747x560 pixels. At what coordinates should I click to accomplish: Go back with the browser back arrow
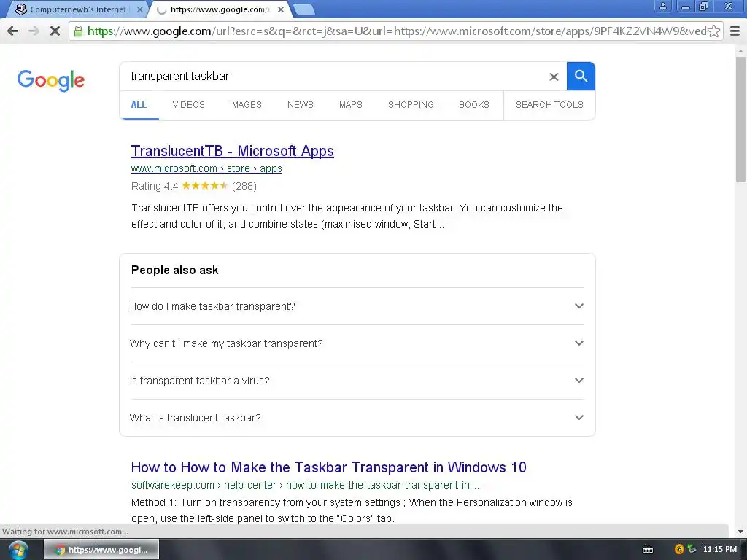point(13,31)
